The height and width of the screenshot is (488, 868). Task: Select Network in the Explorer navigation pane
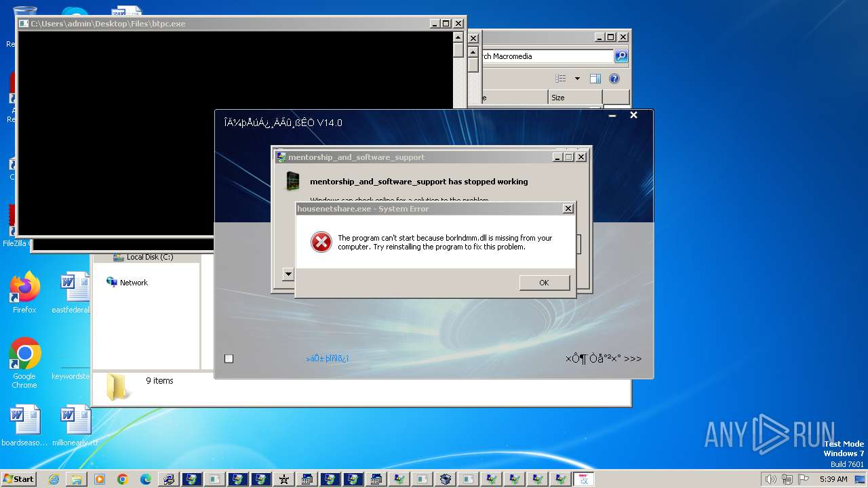coord(127,283)
